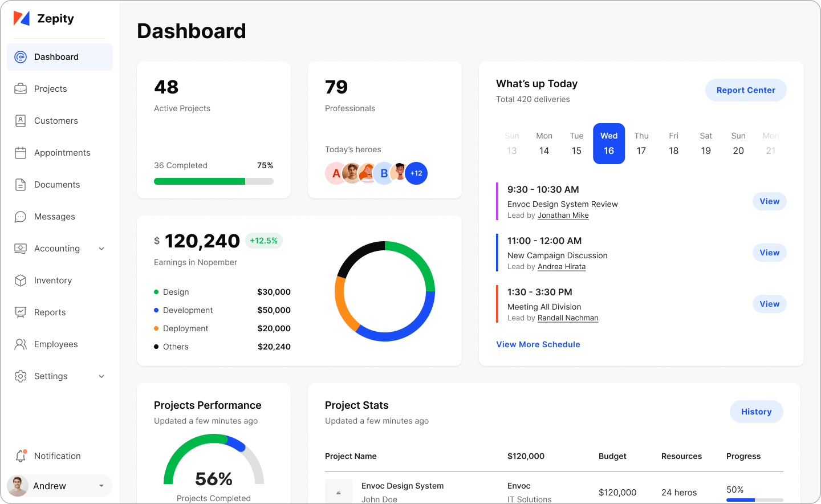Click the Inventory box icon

coord(21,280)
